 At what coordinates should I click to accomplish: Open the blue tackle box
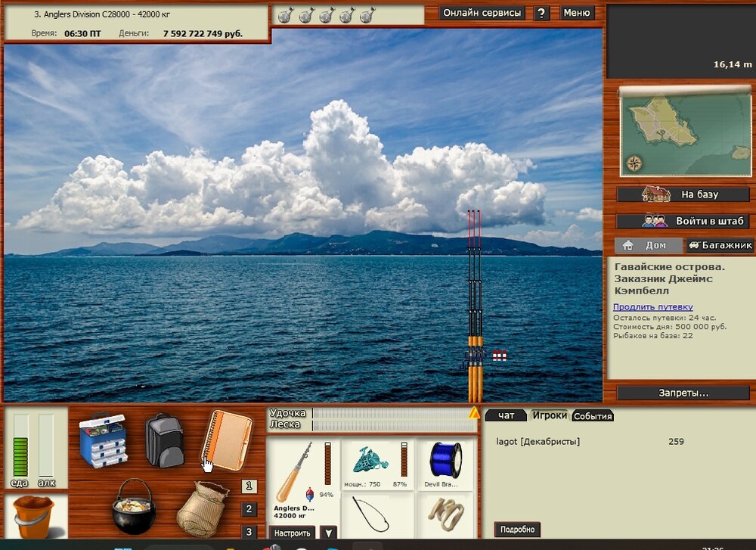(x=103, y=440)
